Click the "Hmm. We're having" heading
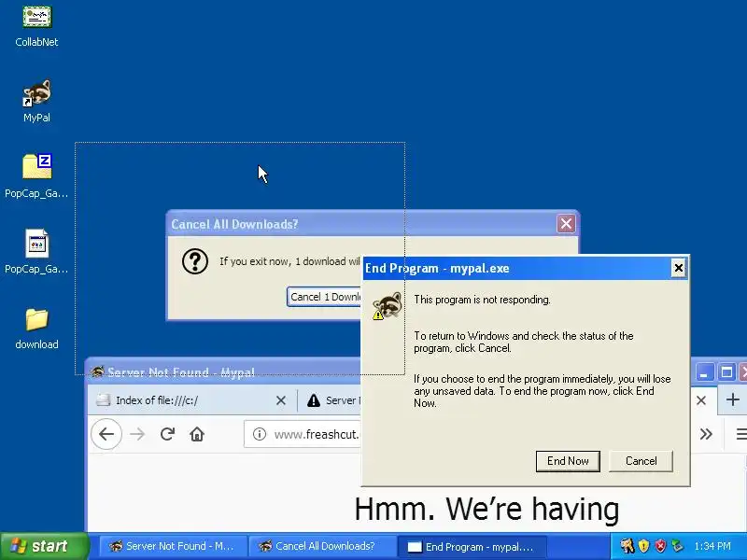The image size is (747, 560). pos(486,509)
